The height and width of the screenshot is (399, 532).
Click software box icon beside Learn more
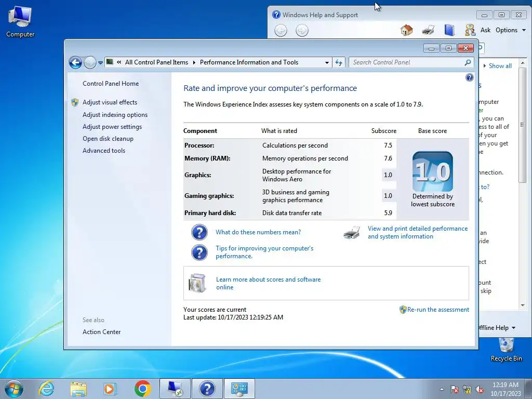pos(197,283)
